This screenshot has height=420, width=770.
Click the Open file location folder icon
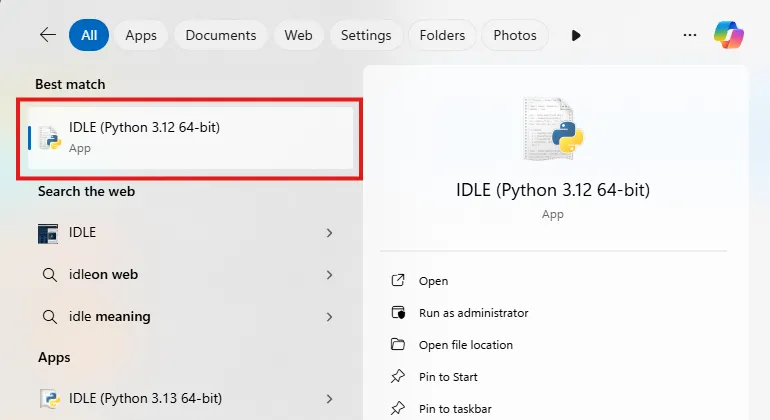[398, 345]
